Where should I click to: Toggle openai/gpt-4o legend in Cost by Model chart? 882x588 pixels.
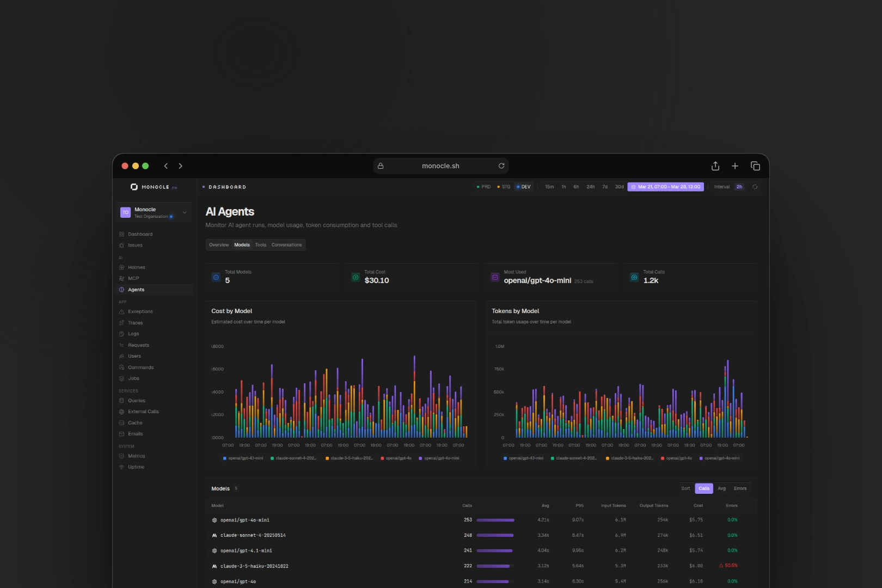coord(396,458)
